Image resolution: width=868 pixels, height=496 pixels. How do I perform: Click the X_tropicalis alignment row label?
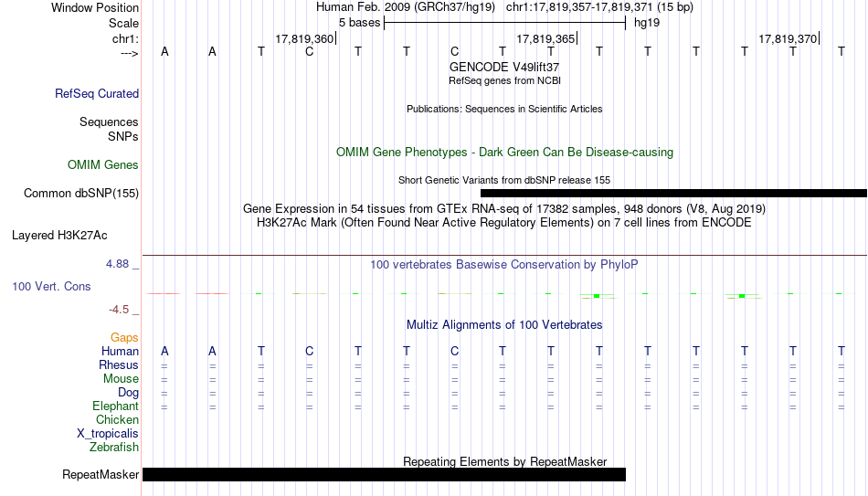pyautogui.click(x=108, y=434)
